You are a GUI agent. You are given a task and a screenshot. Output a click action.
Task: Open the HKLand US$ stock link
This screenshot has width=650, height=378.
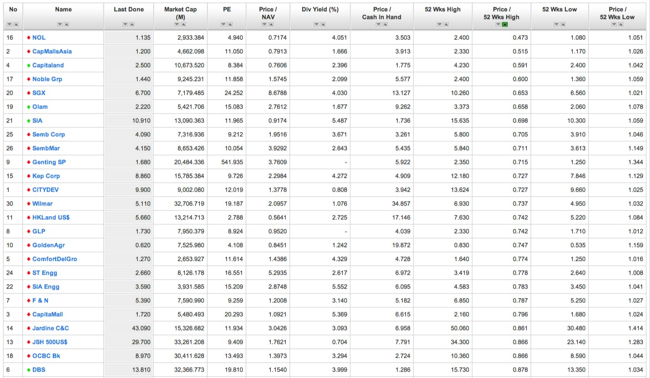point(51,217)
